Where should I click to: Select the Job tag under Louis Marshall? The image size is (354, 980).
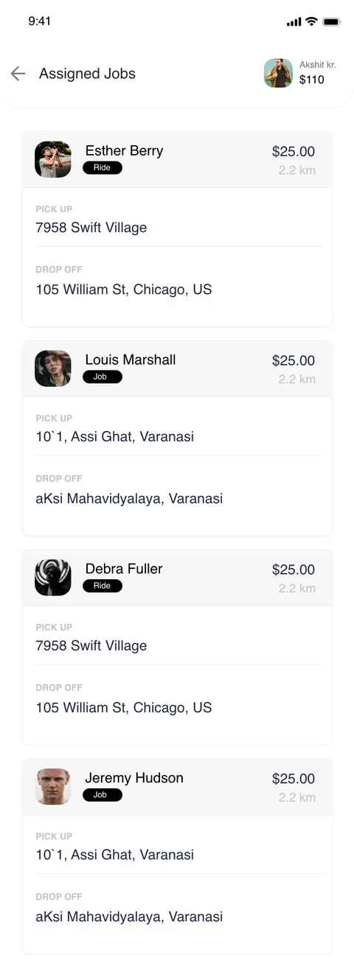tap(103, 377)
